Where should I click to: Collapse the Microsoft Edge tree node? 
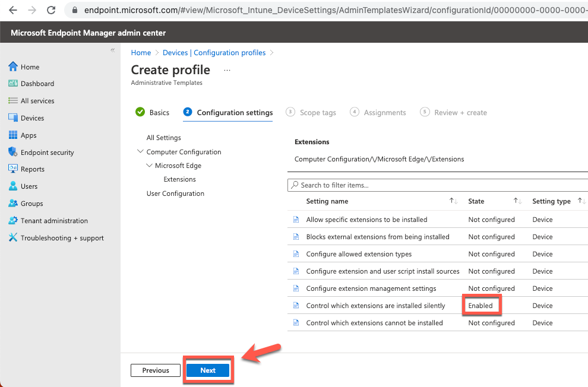149,165
